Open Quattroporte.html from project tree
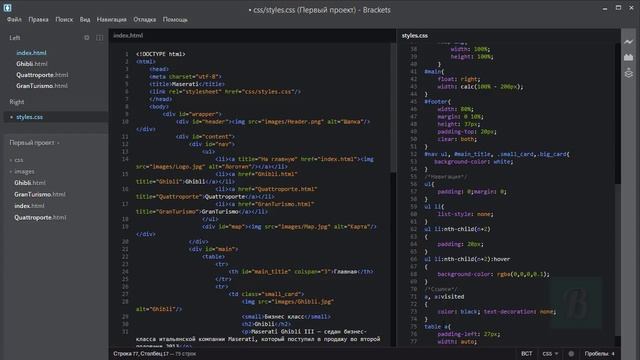Screen dimensions: 640x360 click(40, 218)
